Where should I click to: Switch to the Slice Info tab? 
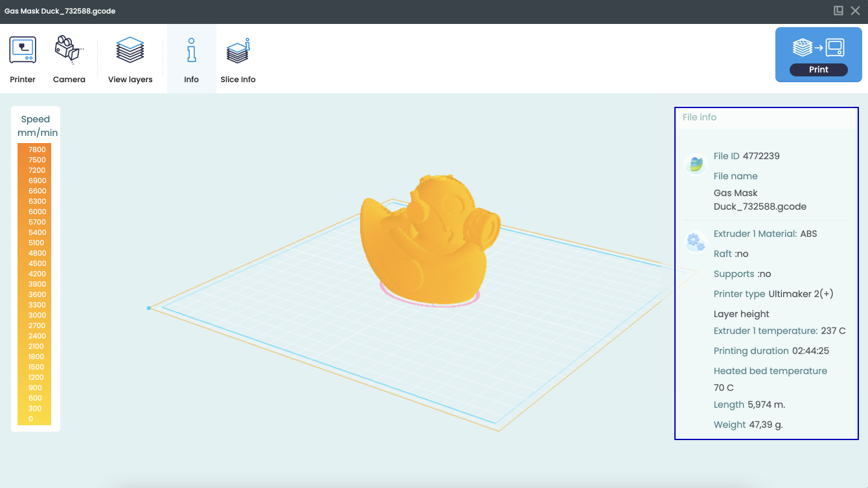pos(237,58)
